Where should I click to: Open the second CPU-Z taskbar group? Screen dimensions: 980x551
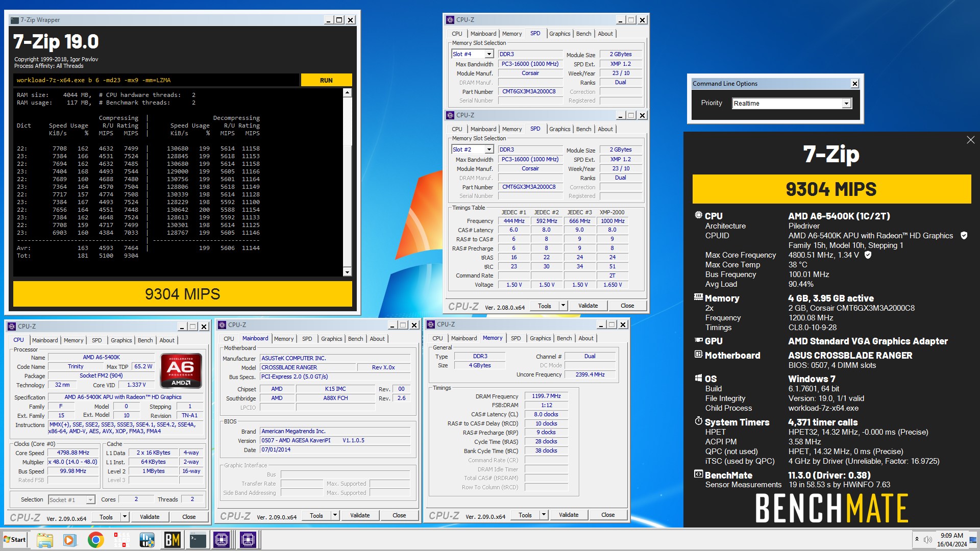coord(248,540)
